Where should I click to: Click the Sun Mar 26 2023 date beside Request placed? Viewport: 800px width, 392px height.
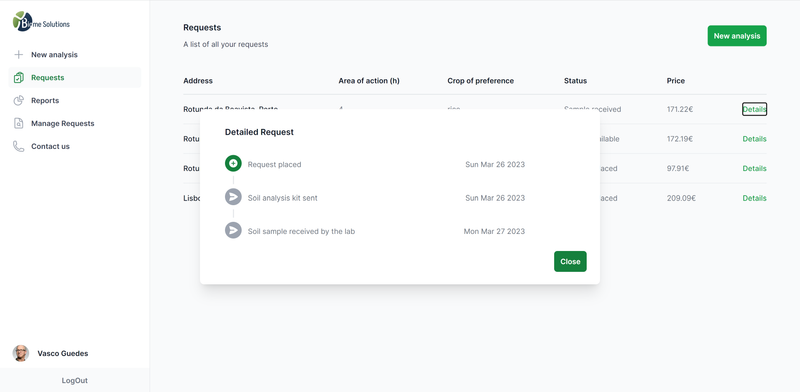click(495, 164)
